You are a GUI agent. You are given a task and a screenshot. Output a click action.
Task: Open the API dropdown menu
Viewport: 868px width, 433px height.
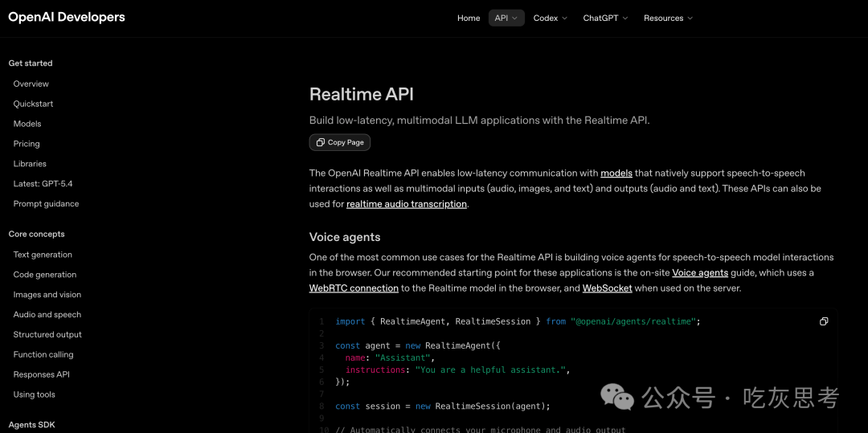click(x=506, y=18)
